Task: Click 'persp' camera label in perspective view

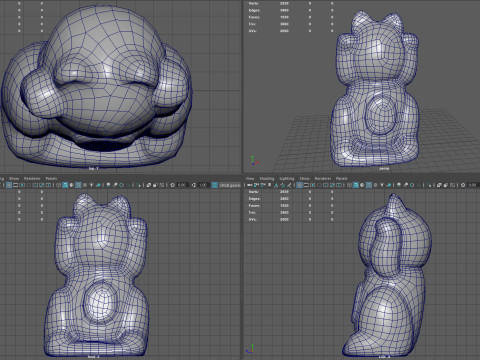Action: click(384, 169)
